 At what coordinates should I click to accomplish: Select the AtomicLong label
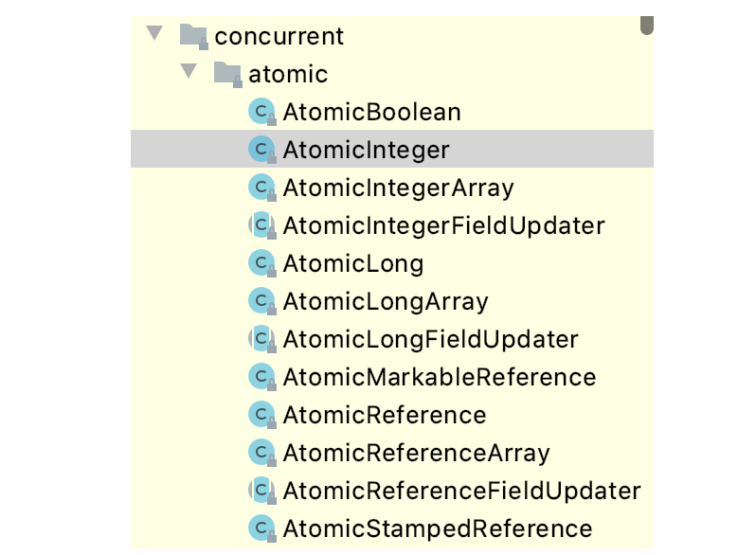pyautogui.click(x=352, y=263)
